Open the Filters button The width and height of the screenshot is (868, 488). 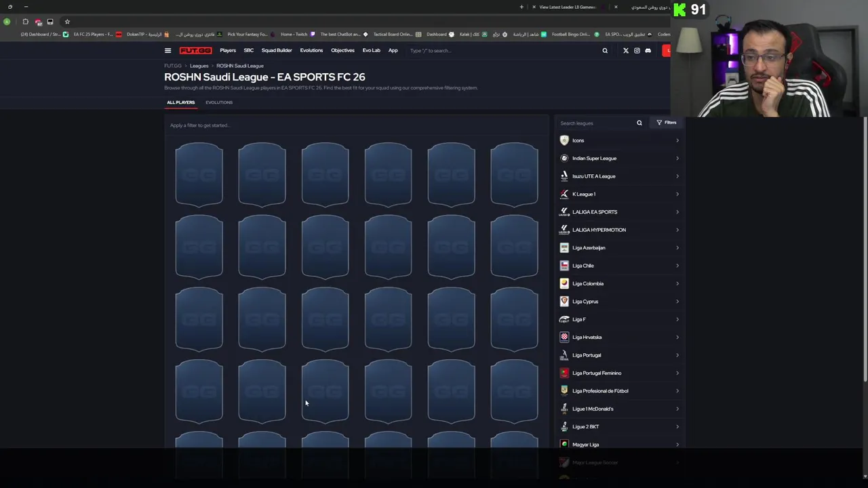666,123
